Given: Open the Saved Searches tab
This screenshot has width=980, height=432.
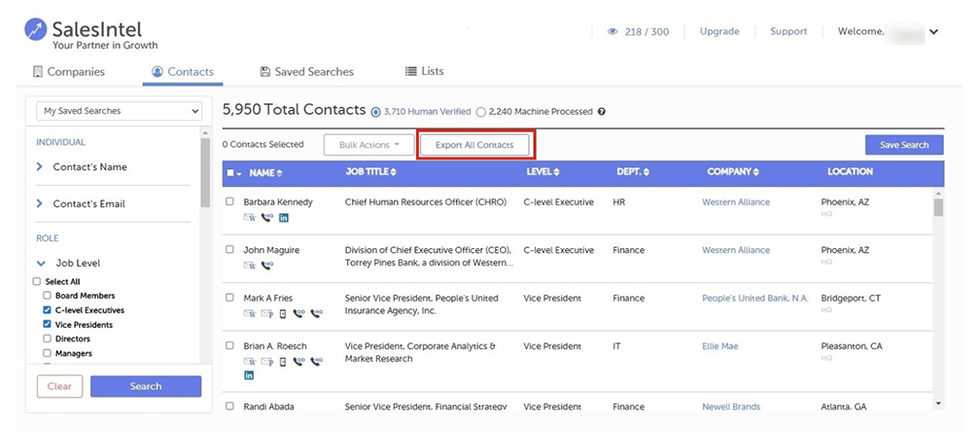Looking at the screenshot, I should pyautogui.click(x=307, y=72).
